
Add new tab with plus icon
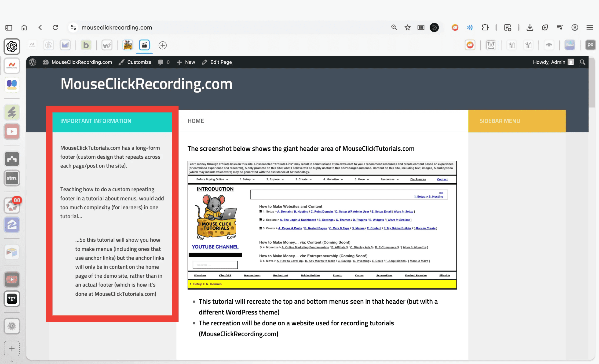162,45
